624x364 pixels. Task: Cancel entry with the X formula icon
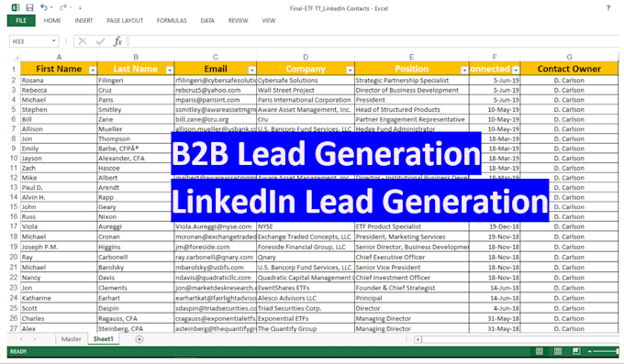(83, 41)
